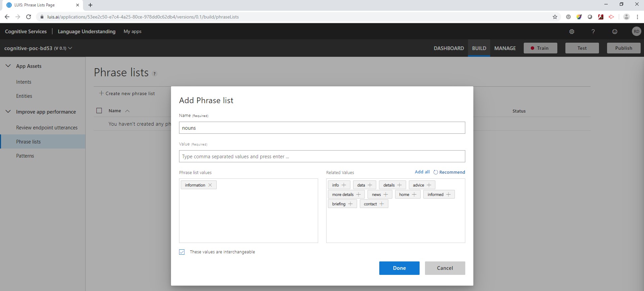Open the app version dropdown
This screenshot has width=644, height=291.
pyautogui.click(x=70, y=48)
